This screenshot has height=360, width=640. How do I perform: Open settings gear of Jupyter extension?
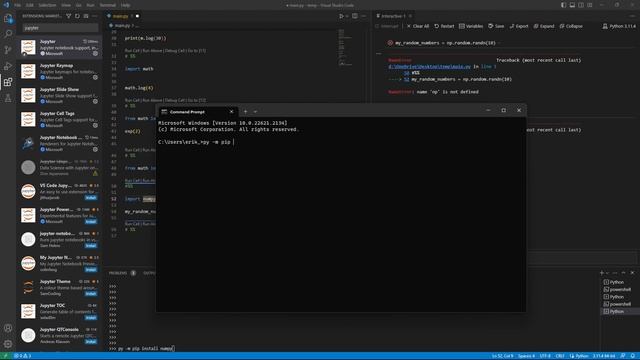pos(95,53)
